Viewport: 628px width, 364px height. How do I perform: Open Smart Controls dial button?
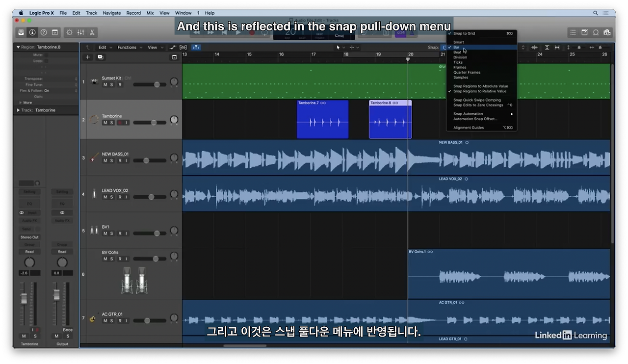tap(69, 32)
